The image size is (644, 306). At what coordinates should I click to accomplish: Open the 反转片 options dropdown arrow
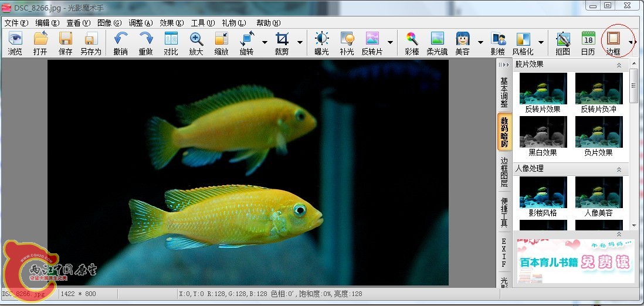tap(390, 42)
